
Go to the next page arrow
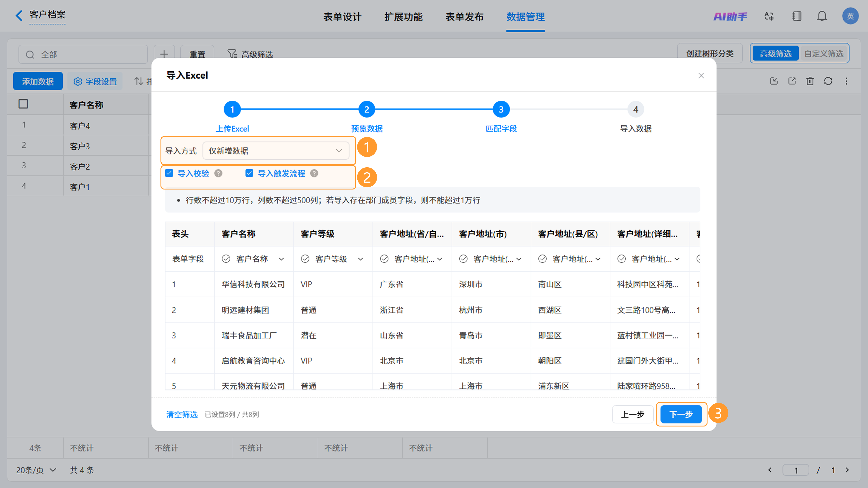pyautogui.click(x=847, y=470)
